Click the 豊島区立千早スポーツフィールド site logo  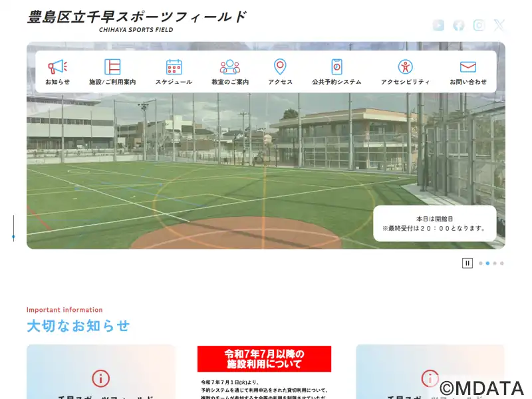pos(136,17)
